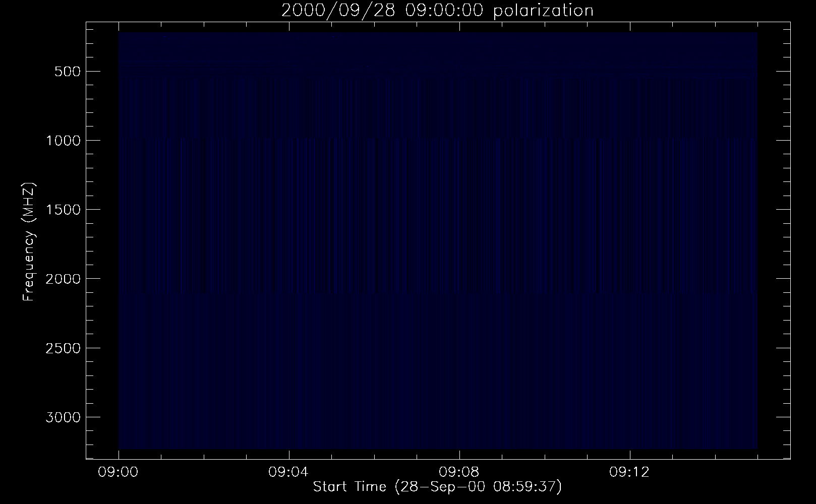Click the 09:04 time tick label
816x504 pixels.
(x=289, y=473)
